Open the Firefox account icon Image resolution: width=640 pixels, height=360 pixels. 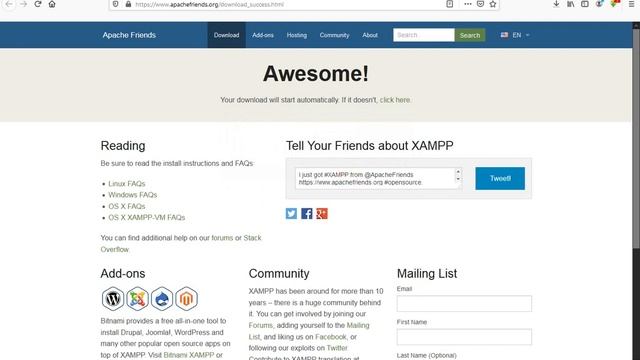click(599, 4)
